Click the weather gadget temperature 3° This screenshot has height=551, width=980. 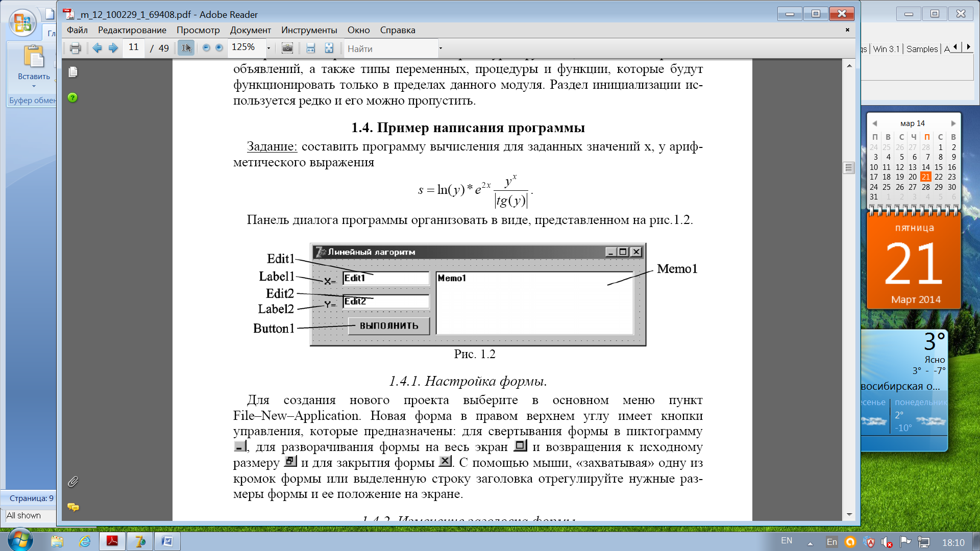pos(935,341)
